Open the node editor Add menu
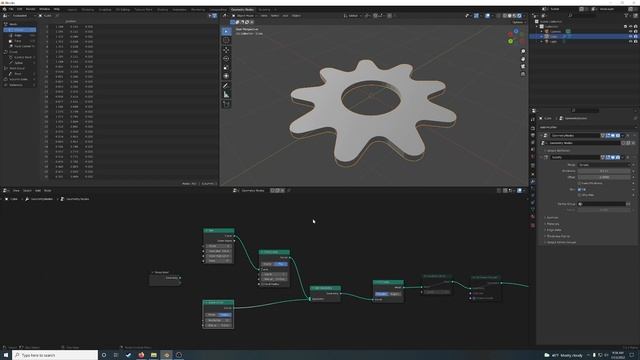The height and width of the screenshot is (360, 640). 38,191
